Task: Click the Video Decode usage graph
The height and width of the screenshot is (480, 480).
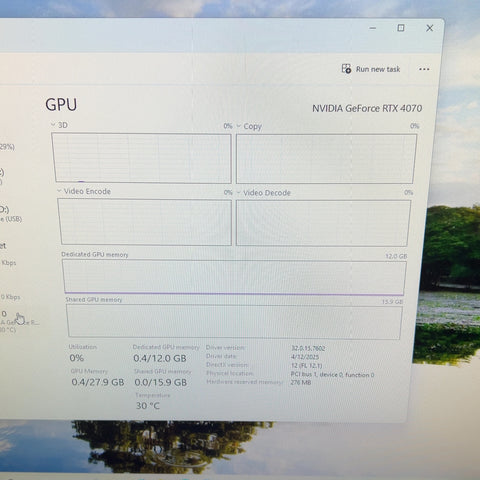Action: [323, 223]
